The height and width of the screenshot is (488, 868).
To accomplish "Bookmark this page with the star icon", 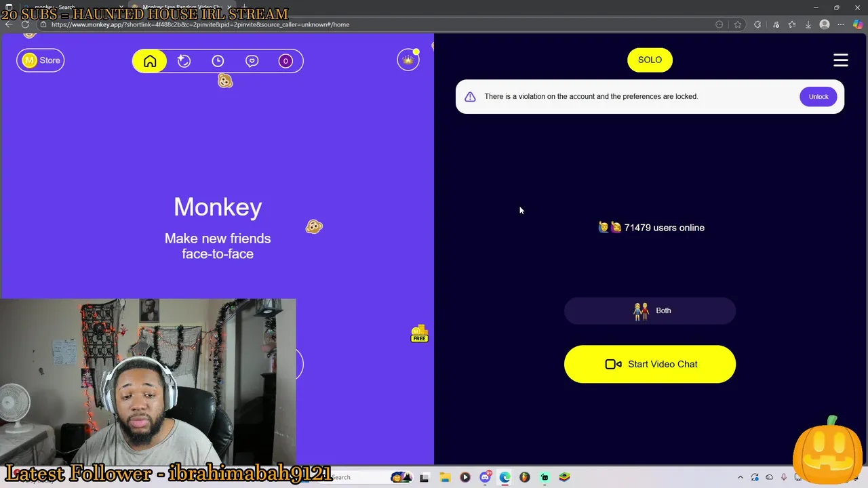I will coord(738,24).
